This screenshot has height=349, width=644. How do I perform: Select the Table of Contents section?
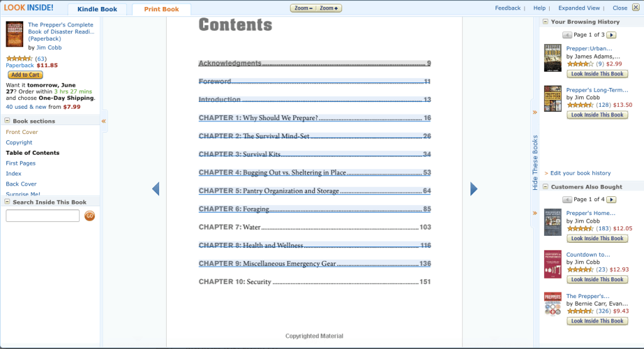click(33, 153)
